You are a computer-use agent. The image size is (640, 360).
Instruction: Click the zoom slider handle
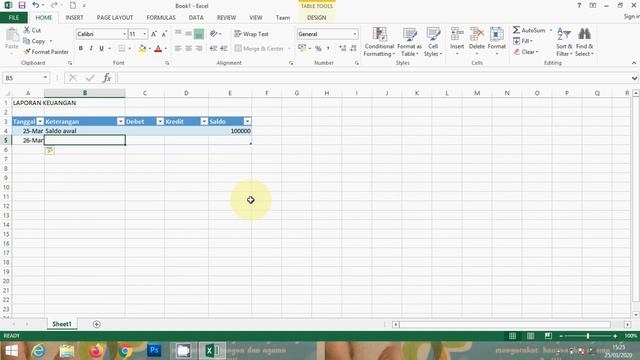click(x=588, y=336)
